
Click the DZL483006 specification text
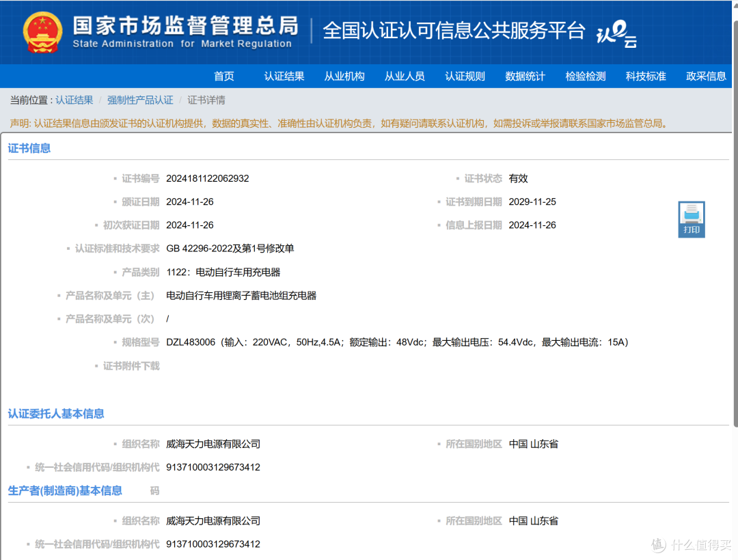(397, 342)
